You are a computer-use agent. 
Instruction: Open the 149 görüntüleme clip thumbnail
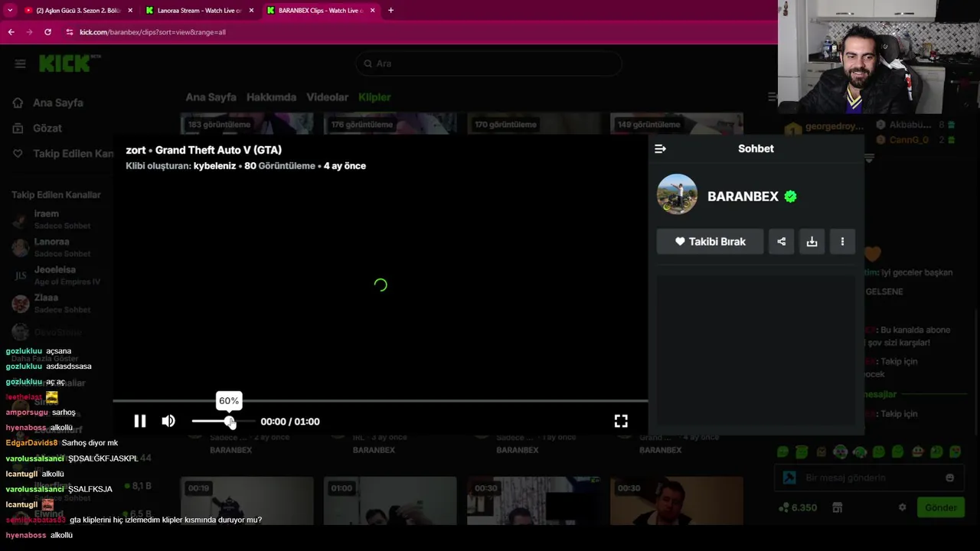676,125
